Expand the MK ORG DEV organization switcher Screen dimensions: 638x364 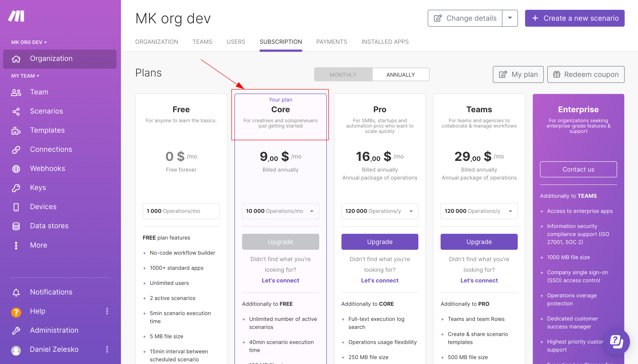(29, 42)
